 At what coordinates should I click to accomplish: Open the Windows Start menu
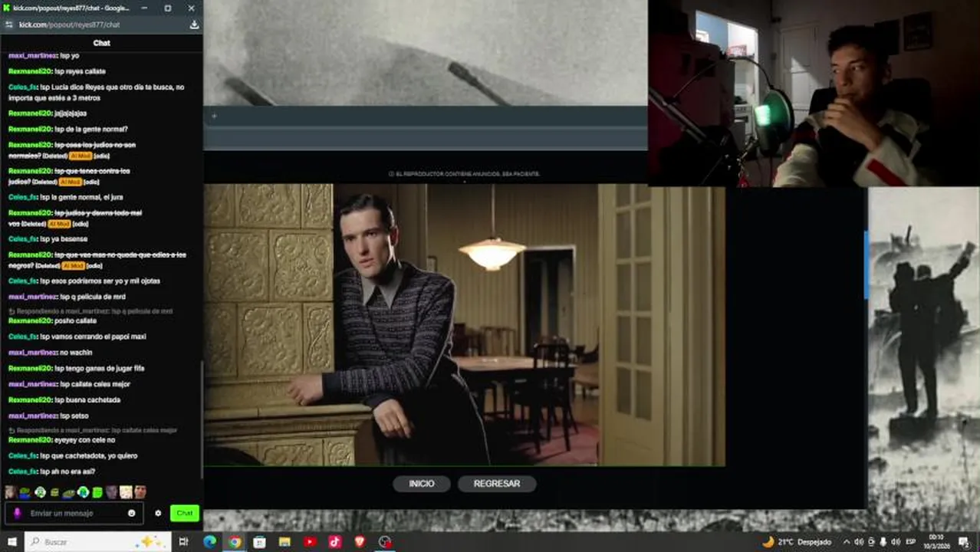click(x=12, y=542)
